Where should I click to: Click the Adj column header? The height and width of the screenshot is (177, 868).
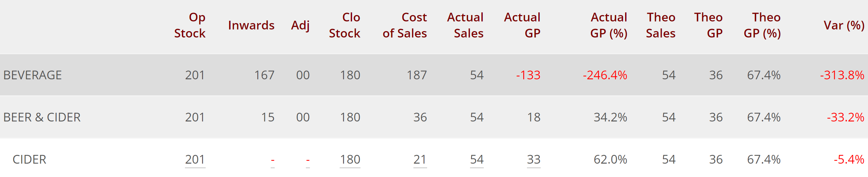click(x=300, y=25)
